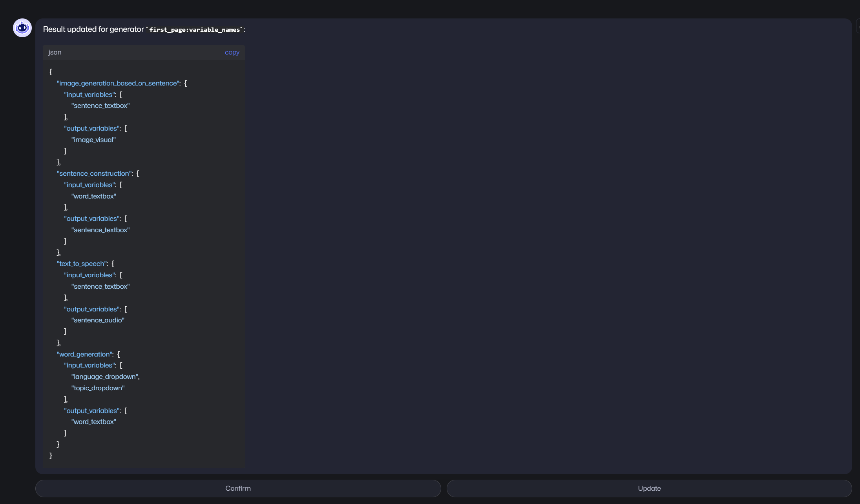Click the partially visible button at top-right edge

tap(858, 27)
